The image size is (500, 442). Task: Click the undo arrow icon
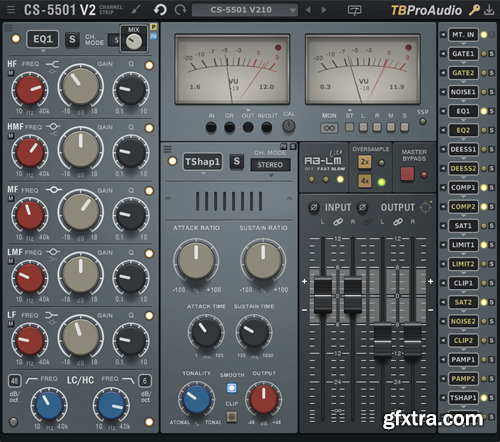[x=160, y=10]
